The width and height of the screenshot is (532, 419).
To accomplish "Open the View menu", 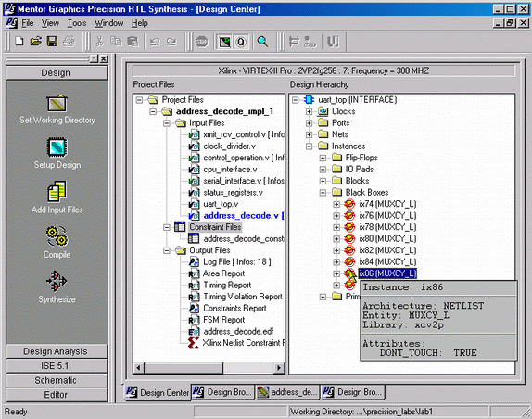I will click(x=50, y=23).
